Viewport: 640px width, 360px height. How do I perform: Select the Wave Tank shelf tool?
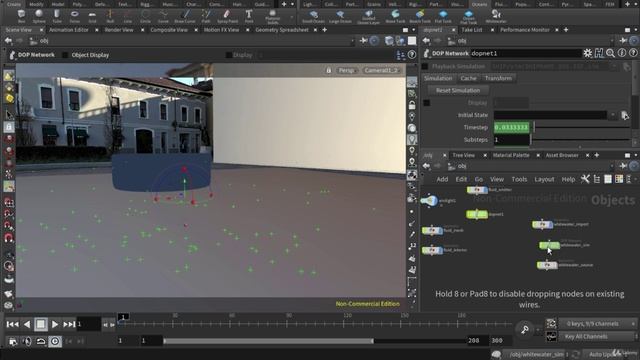tap(395, 16)
